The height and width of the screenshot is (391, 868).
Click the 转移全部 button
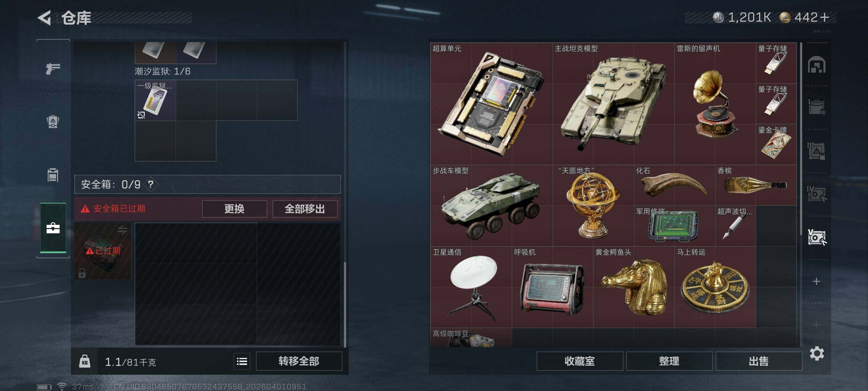[x=299, y=361]
